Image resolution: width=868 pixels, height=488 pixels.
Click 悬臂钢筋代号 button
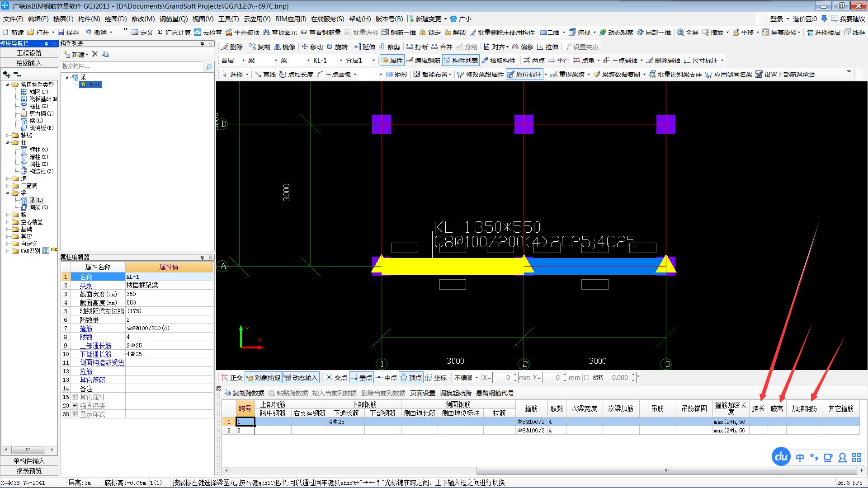[495, 393]
